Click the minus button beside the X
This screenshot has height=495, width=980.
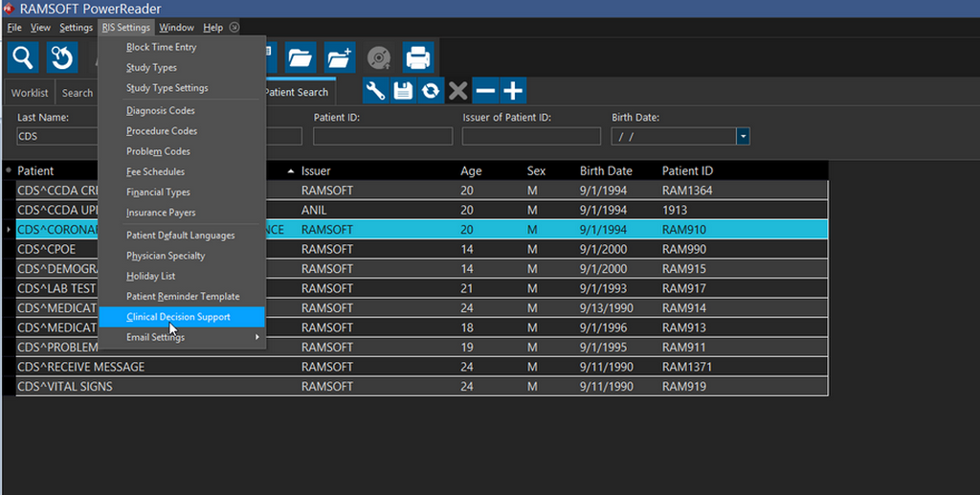[485, 91]
